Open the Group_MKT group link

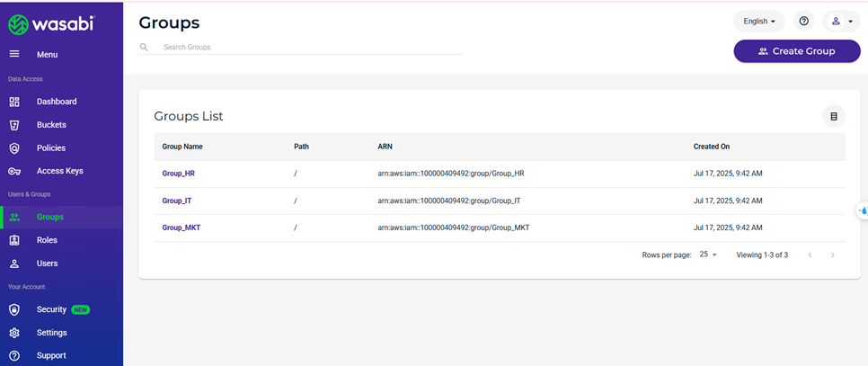point(181,228)
